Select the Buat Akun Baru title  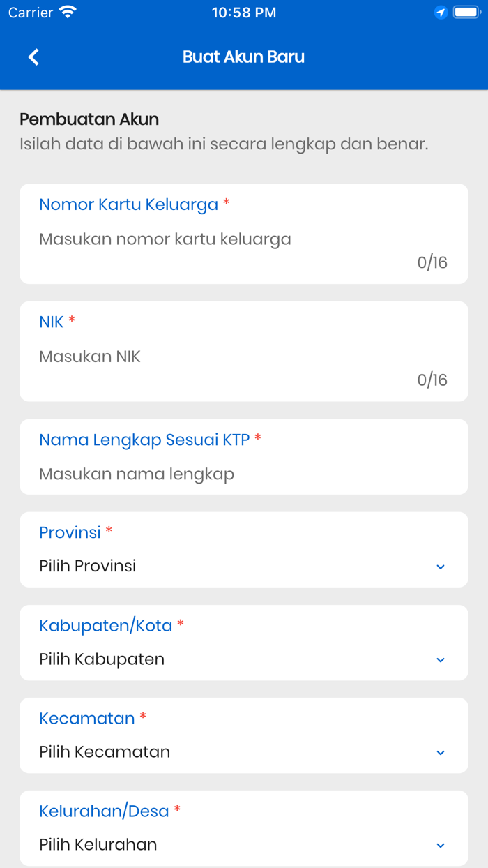click(243, 57)
